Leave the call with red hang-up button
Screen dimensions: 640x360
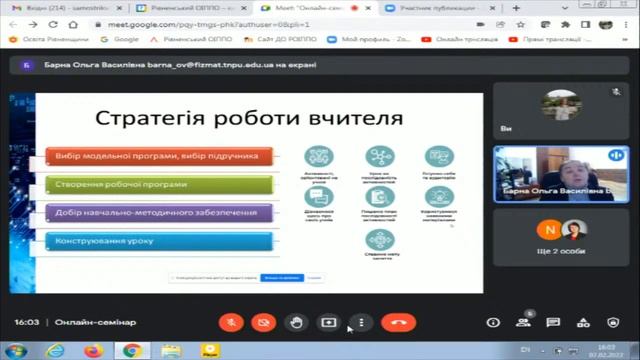(x=398, y=322)
